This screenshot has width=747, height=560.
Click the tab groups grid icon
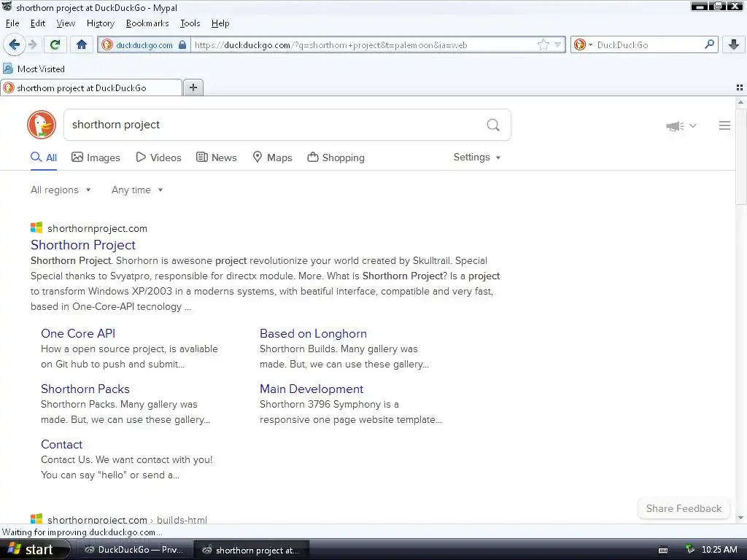click(740, 87)
